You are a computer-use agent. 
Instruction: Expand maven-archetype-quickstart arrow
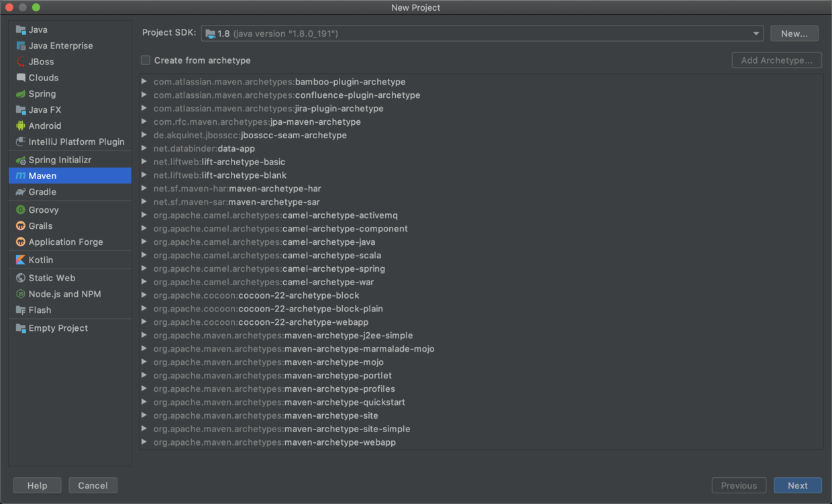pos(144,402)
